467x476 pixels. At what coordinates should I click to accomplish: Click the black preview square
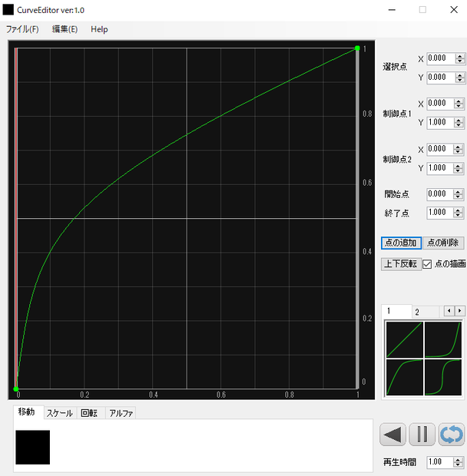coord(33,447)
